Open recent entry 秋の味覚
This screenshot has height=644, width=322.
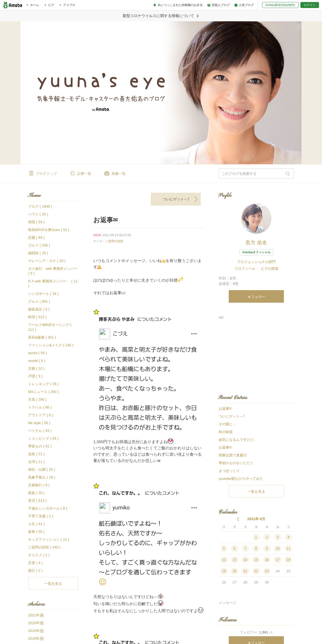(226, 432)
